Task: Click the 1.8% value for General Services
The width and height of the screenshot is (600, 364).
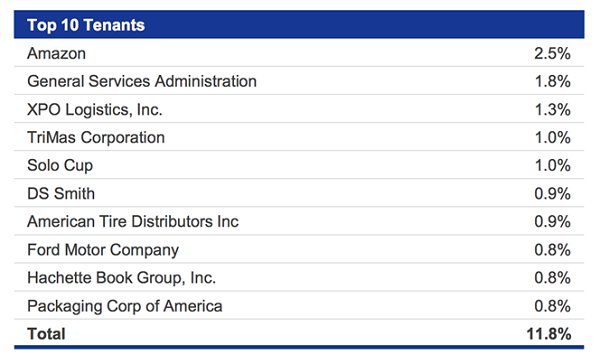Action: [x=552, y=82]
